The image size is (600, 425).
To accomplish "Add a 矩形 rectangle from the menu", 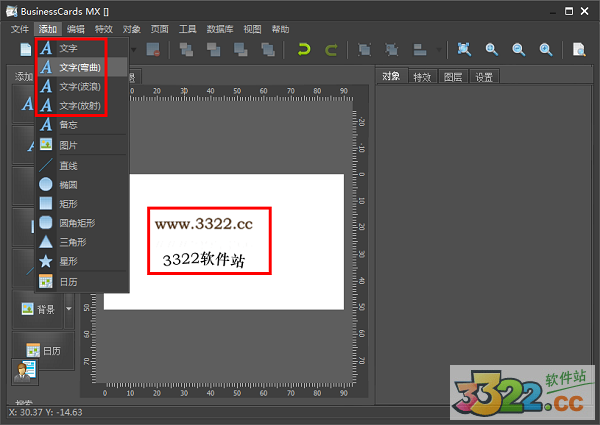I will (x=82, y=204).
